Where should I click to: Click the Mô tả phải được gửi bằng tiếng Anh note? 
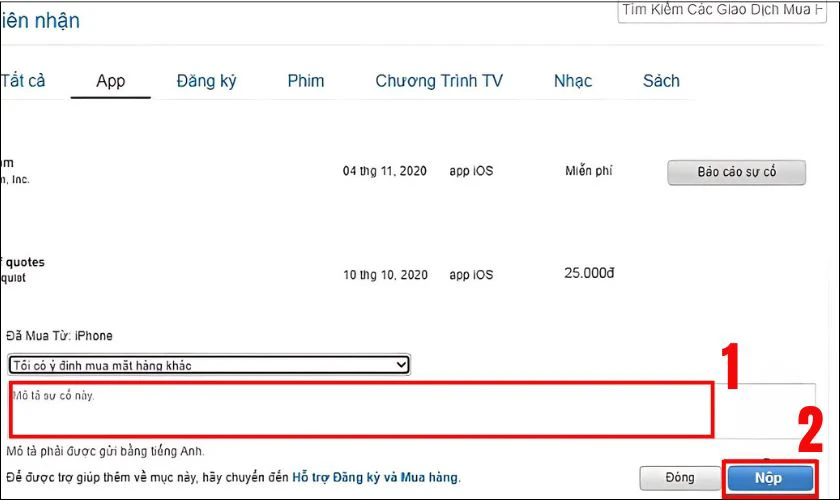click(106, 451)
